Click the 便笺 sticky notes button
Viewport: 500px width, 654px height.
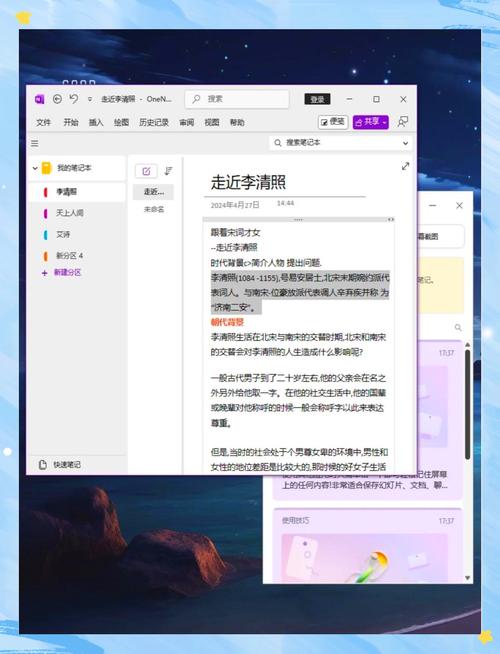click(333, 122)
